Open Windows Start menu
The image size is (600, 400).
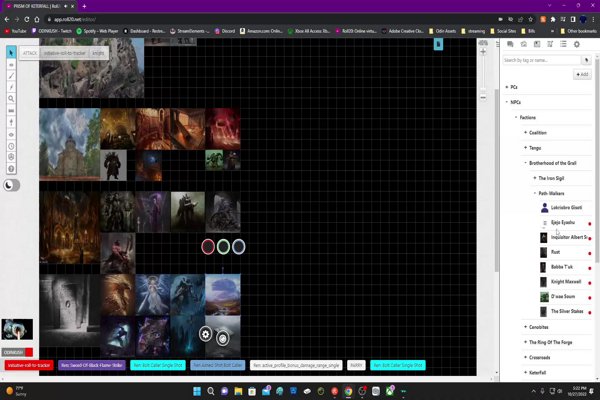pyautogui.click(x=197, y=391)
